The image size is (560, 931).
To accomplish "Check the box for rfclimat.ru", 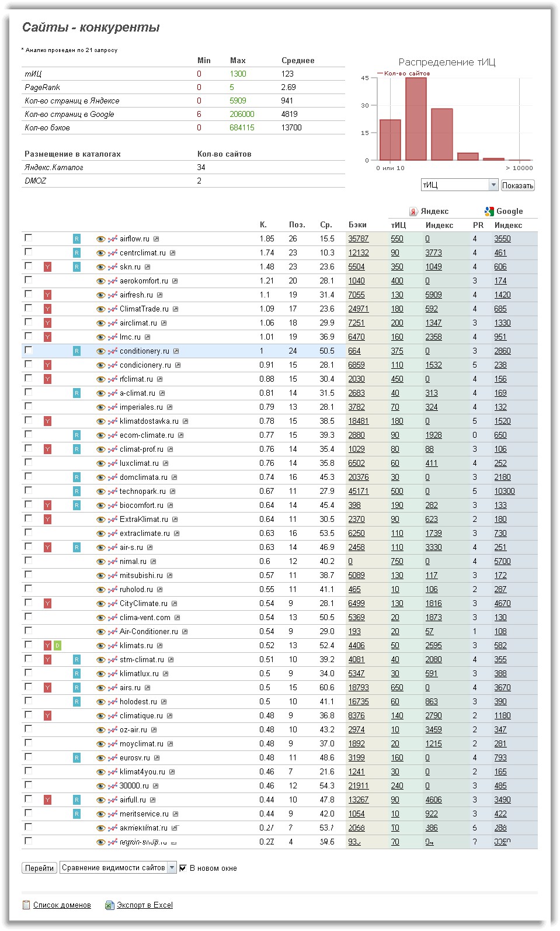I will pyautogui.click(x=28, y=378).
